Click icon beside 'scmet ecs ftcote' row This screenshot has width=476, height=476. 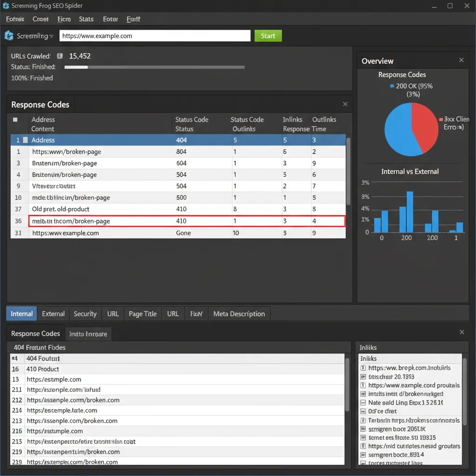coord(363,438)
